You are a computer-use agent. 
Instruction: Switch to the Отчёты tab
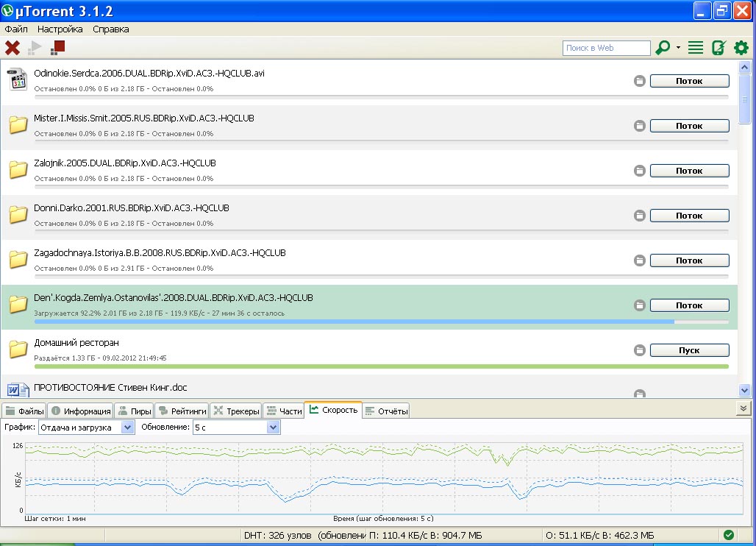(x=386, y=411)
